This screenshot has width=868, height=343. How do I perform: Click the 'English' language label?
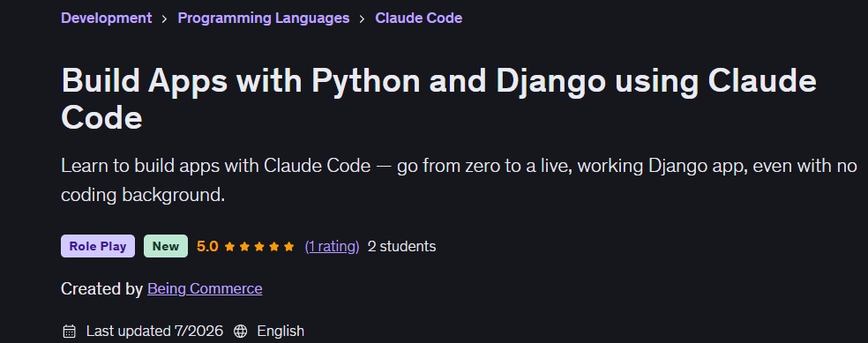click(281, 332)
